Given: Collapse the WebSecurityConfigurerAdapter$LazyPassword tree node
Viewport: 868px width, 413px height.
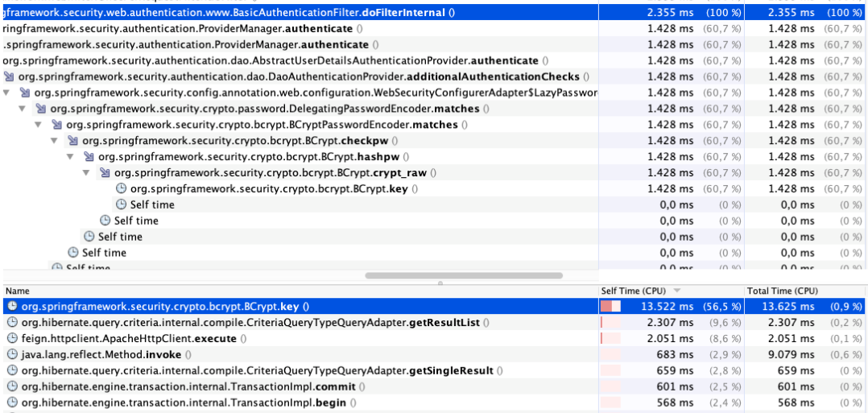Looking at the screenshot, I should (x=6, y=93).
